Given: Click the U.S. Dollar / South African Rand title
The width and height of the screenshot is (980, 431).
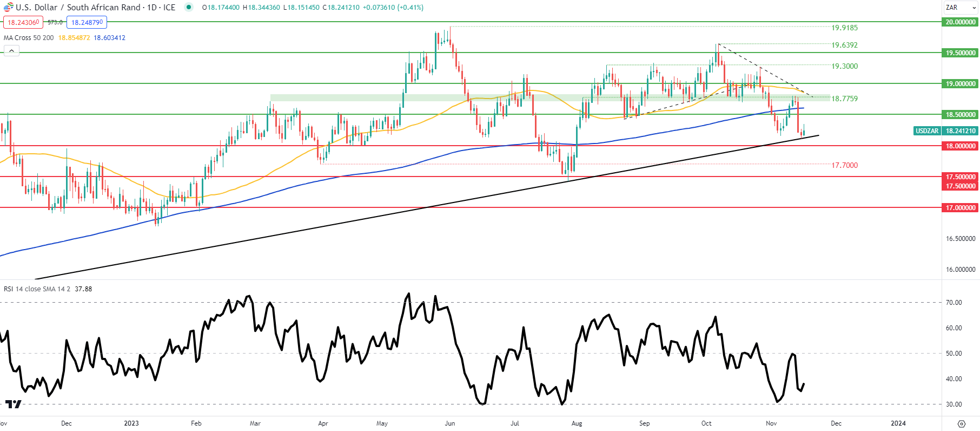Looking at the screenshot, I should 79,8.
